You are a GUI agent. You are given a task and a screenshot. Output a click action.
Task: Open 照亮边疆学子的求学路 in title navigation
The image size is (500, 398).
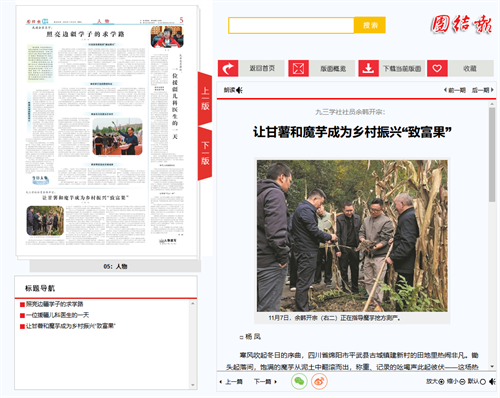(55, 304)
